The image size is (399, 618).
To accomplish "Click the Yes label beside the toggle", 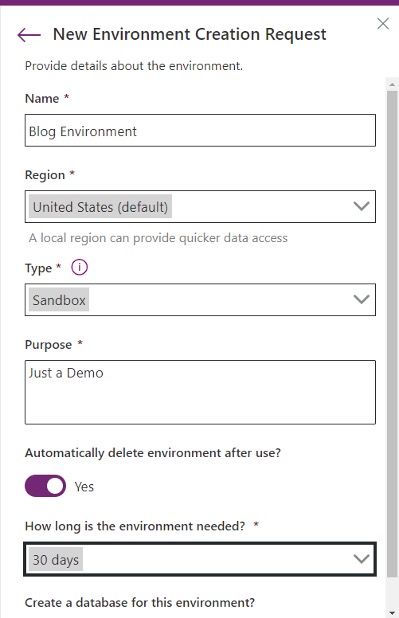I will click(84, 487).
